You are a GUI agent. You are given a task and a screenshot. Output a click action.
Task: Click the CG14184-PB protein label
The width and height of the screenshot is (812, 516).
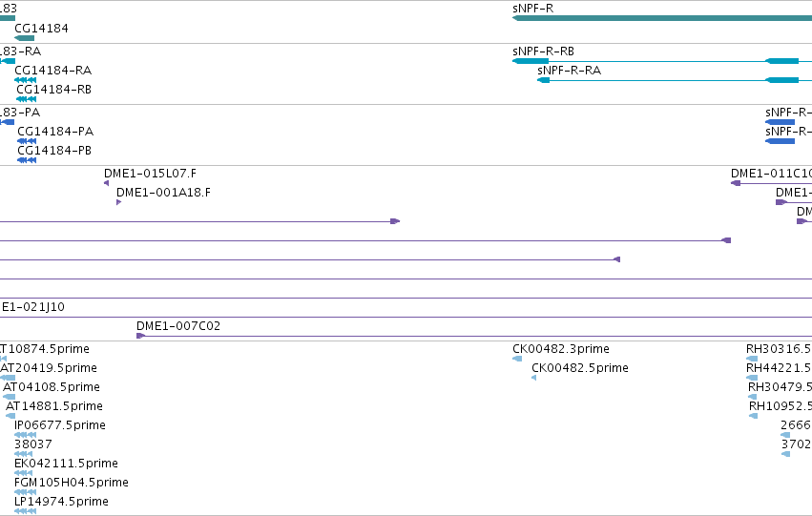(x=54, y=151)
